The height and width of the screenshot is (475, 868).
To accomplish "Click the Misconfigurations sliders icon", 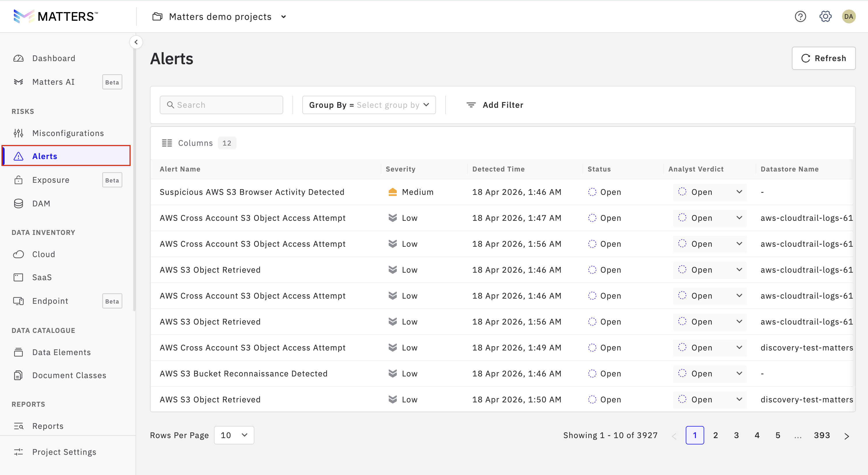I will [18, 133].
